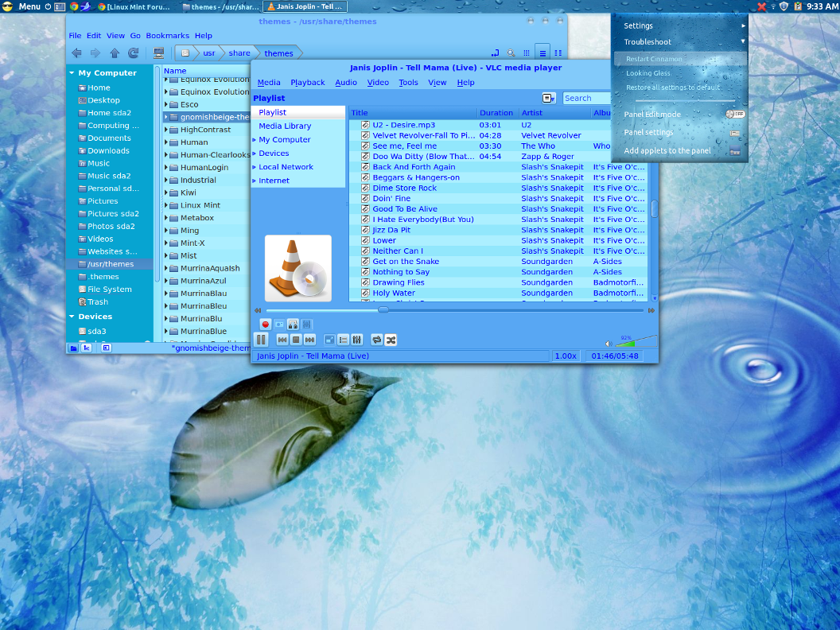Reload the themes folder view

(134, 53)
